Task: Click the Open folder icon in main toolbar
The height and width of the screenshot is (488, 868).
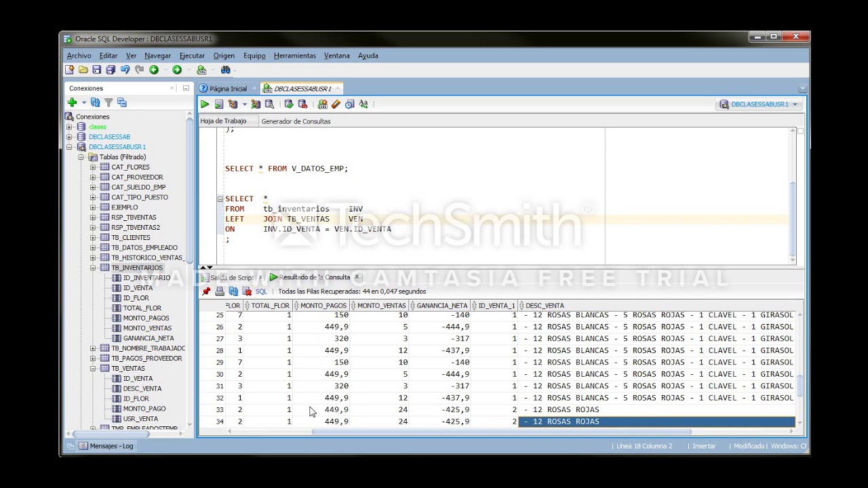Action: pos(83,70)
